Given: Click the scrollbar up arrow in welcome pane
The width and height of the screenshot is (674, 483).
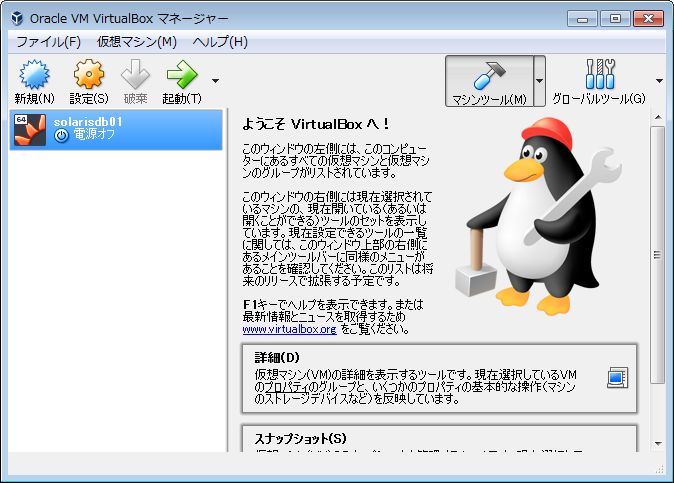Looking at the screenshot, I should tap(658, 117).
